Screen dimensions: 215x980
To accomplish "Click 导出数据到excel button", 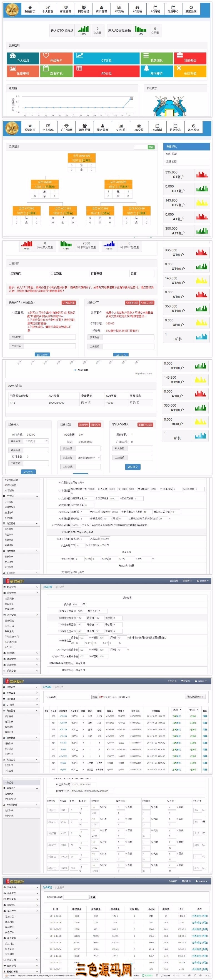I will (x=195, y=697).
